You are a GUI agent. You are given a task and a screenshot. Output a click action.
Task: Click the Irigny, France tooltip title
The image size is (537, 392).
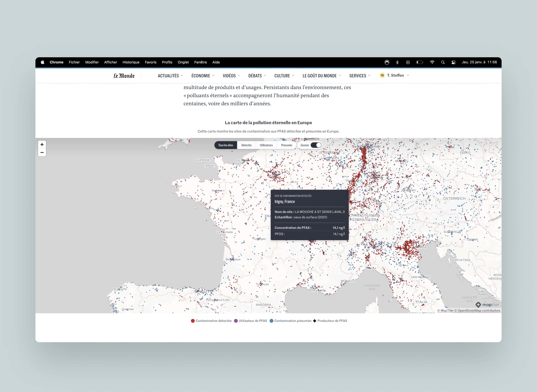coord(285,201)
